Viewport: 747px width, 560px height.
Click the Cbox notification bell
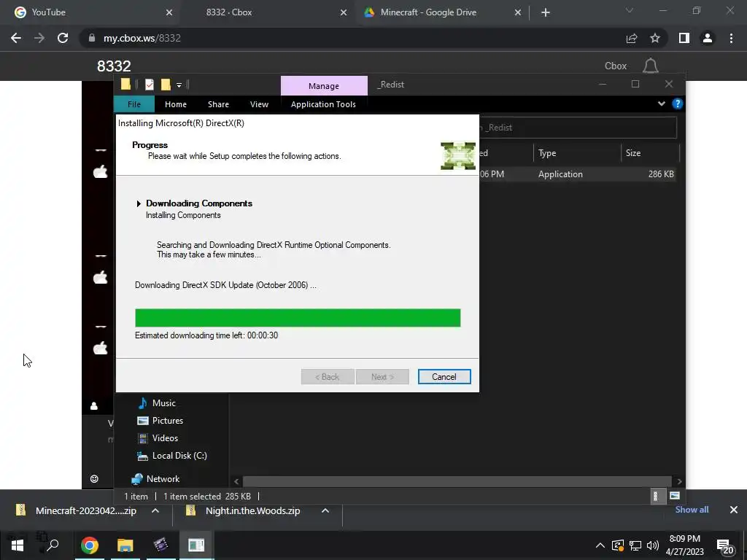point(650,66)
